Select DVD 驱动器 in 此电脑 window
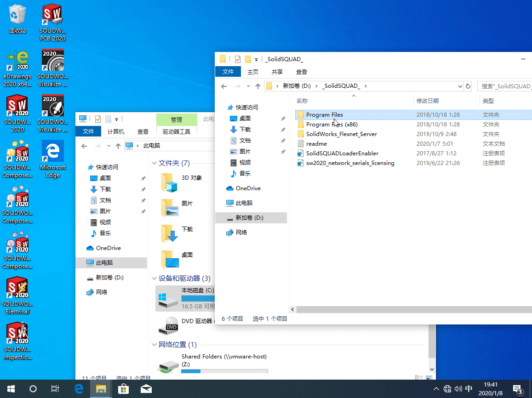The width and height of the screenshot is (532, 398). click(x=186, y=325)
